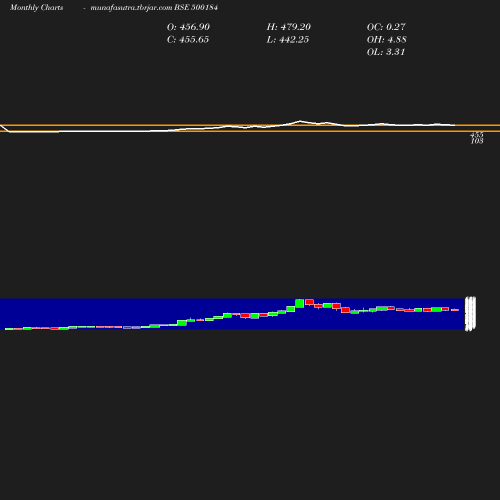This screenshot has width=500, height=500.
Task: Click the munafasutra.tbrjar.com BSE 500184 label
Action: click(154, 8)
